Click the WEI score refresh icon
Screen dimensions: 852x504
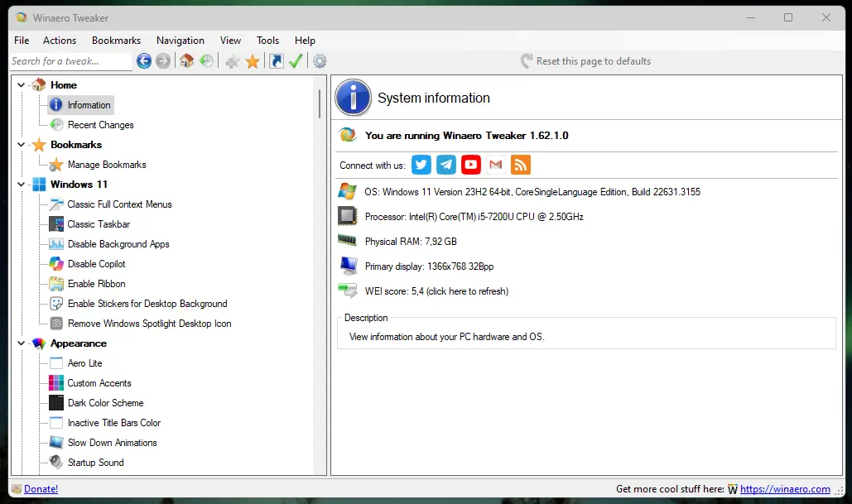[x=348, y=290]
